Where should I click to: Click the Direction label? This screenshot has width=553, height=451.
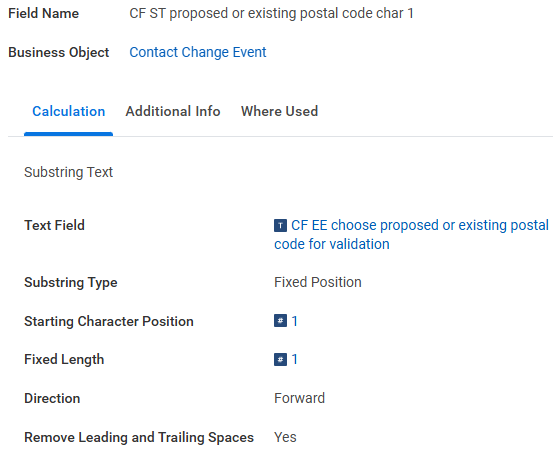(x=52, y=398)
